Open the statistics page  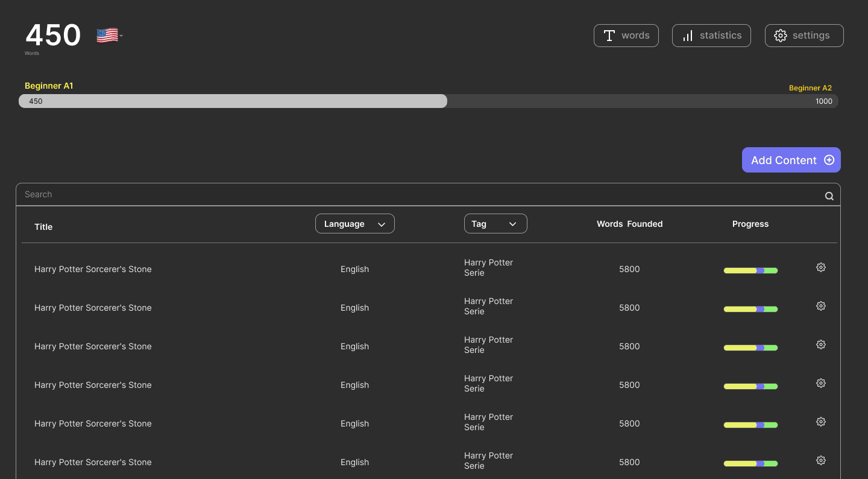click(711, 36)
